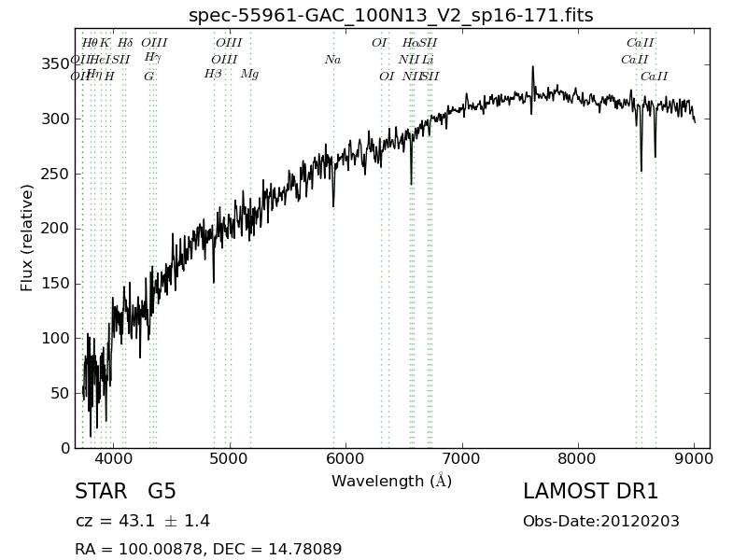Click the plot title spec-55961-GAC_100N13_V2_sp16-171.fits
This screenshot has height=560, width=747.
(390, 15)
